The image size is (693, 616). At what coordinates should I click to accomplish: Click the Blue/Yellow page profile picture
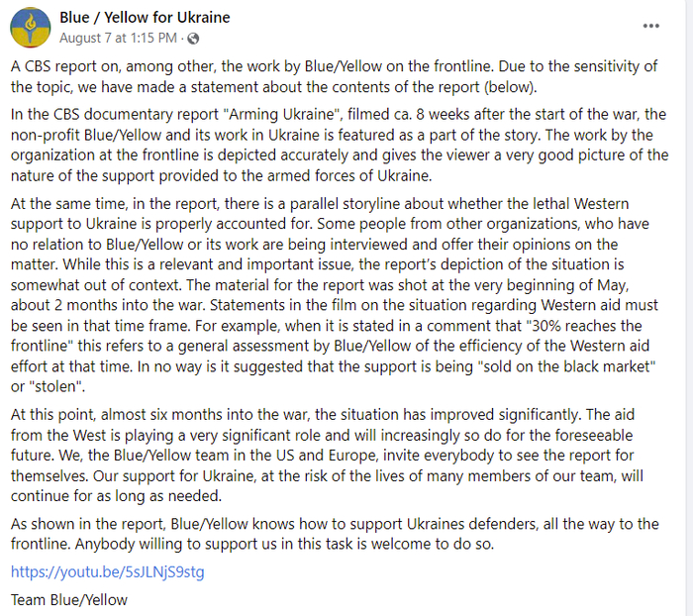[31, 28]
